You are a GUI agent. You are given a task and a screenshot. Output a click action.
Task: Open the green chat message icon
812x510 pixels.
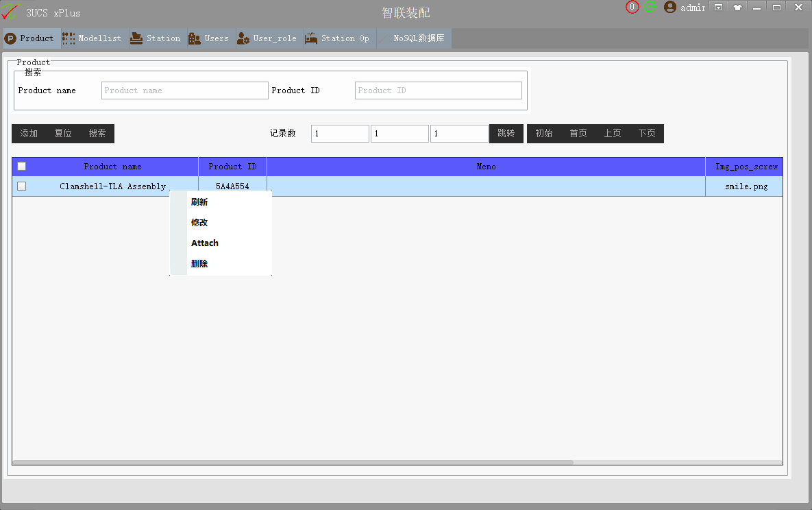click(x=650, y=7)
